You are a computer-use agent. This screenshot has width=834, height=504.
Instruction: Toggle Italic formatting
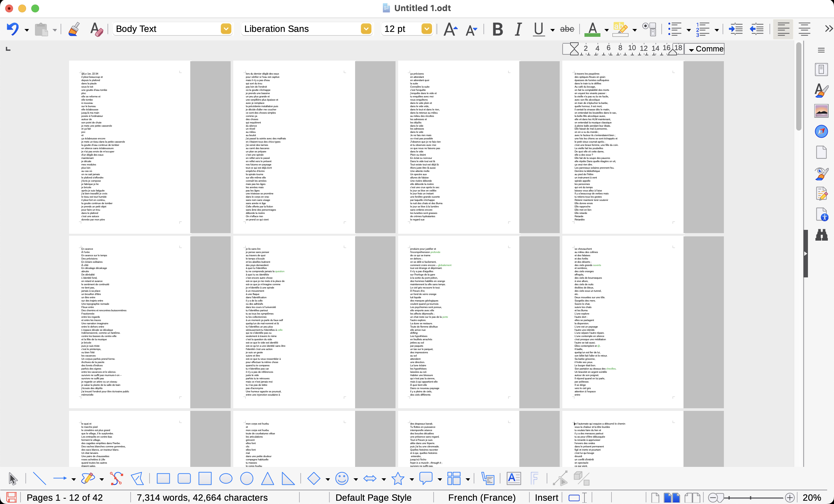click(x=518, y=29)
